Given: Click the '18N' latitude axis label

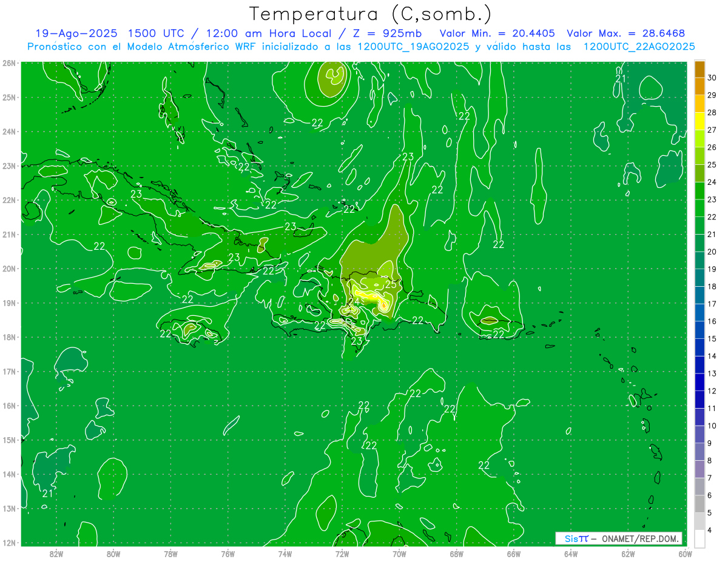Looking at the screenshot, I should pyautogui.click(x=9, y=337).
